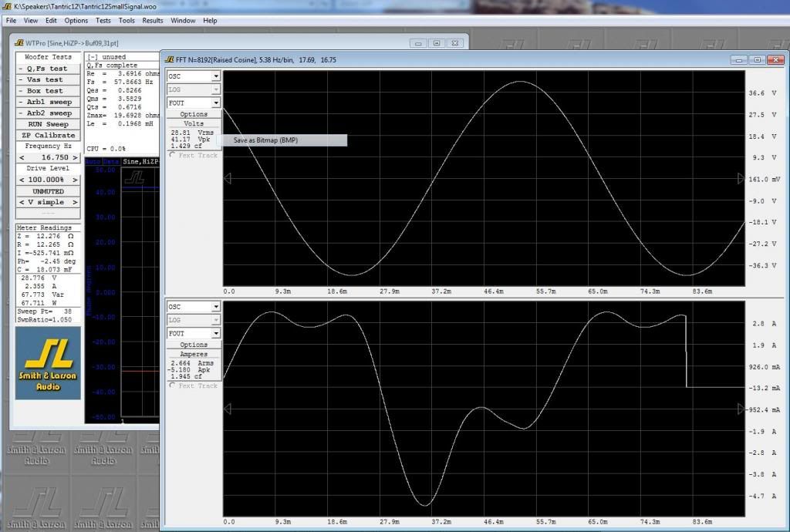The image size is (790, 532).
Task: Click left triangle marker on current graph
Action: point(228,409)
